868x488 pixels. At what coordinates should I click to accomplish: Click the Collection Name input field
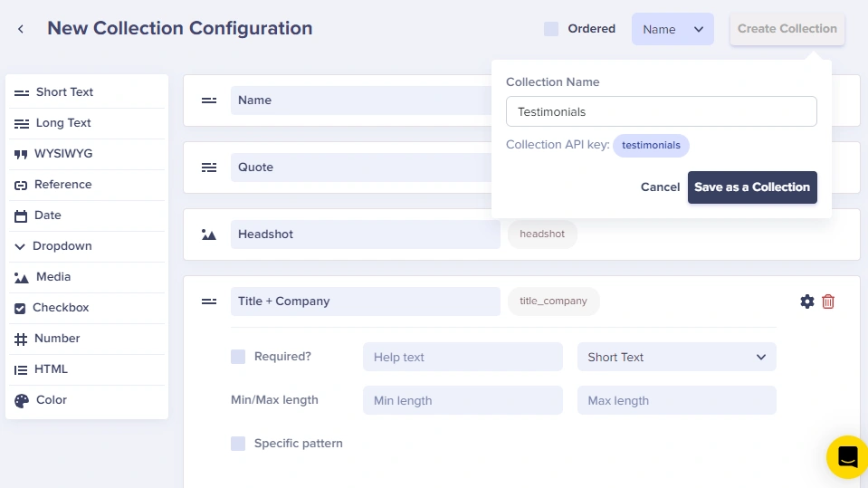click(x=661, y=112)
